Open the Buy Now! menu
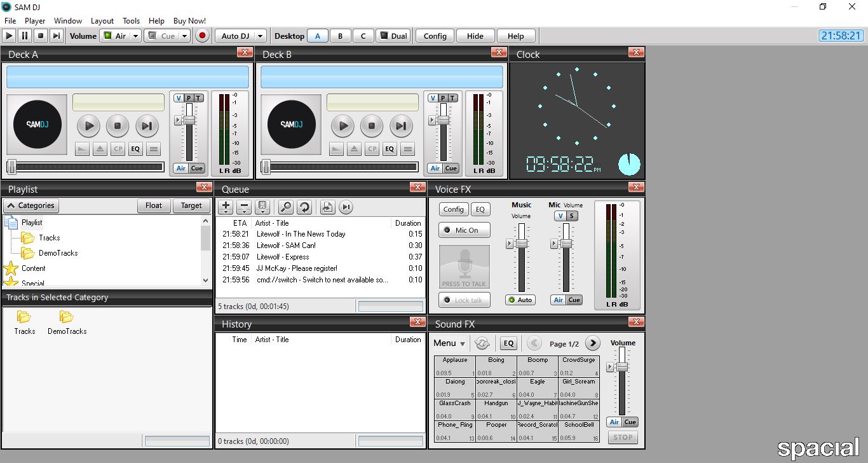 pyautogui.click(x=189, y=21)
